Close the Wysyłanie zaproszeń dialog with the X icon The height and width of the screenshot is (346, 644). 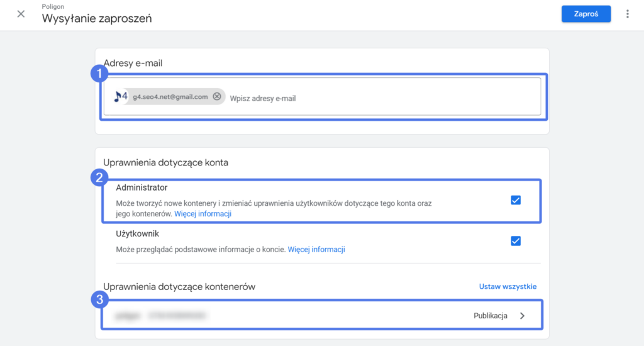tap(21, 14)
